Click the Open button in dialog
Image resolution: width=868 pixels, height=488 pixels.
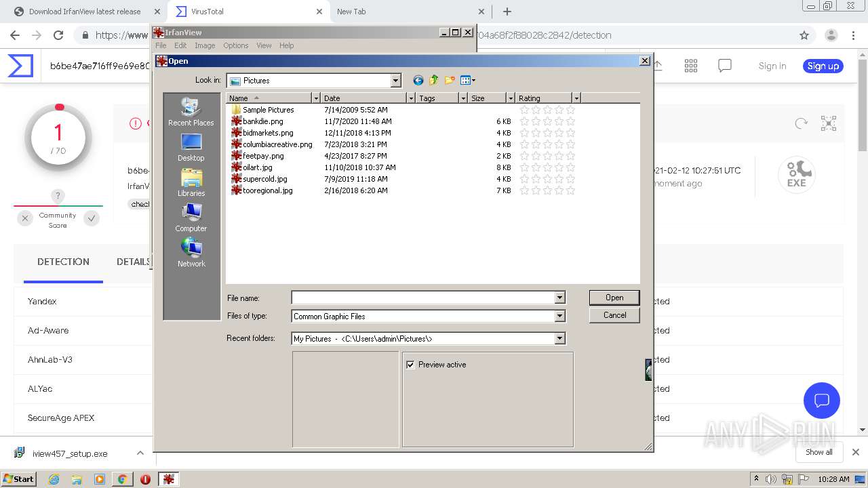614,298
